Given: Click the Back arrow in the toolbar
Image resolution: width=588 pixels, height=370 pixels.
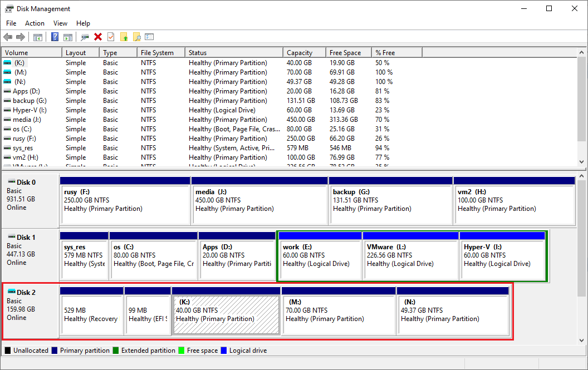Looking at the screenshot, I should click(8, 37).
